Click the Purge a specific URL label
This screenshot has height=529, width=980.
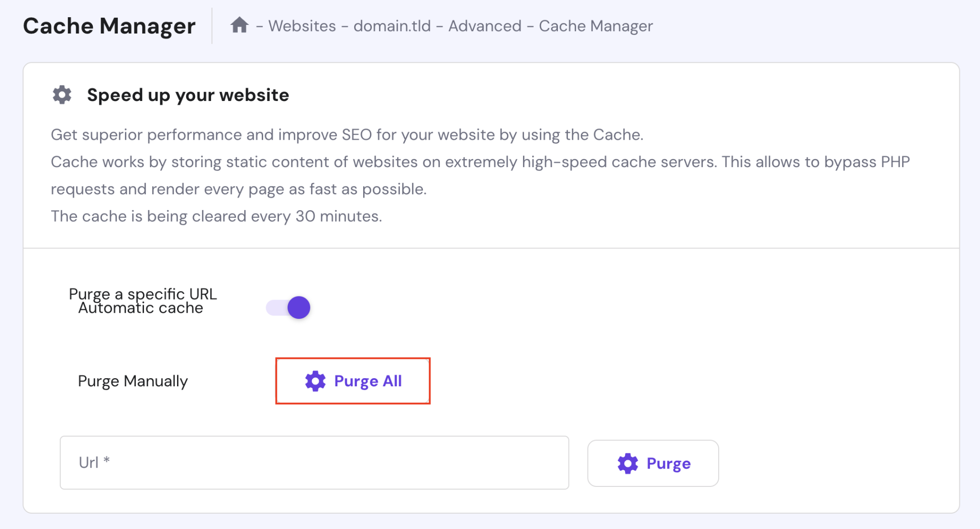coord(143,294)
